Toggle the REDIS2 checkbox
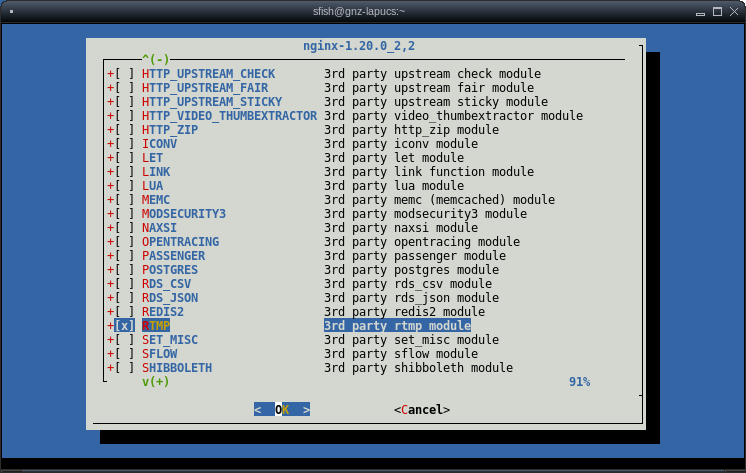Screen dimensions: 746x473 point(124,312)
